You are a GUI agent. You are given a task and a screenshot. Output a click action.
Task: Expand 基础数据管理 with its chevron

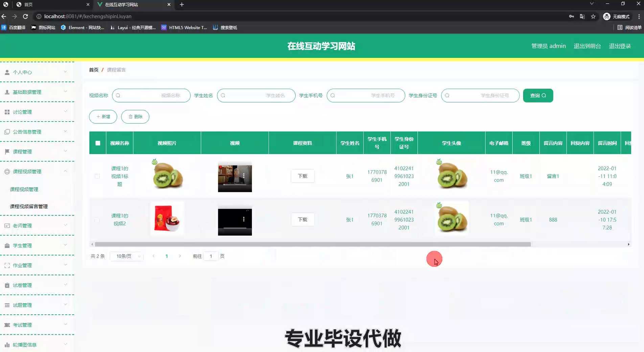point(65,91)
